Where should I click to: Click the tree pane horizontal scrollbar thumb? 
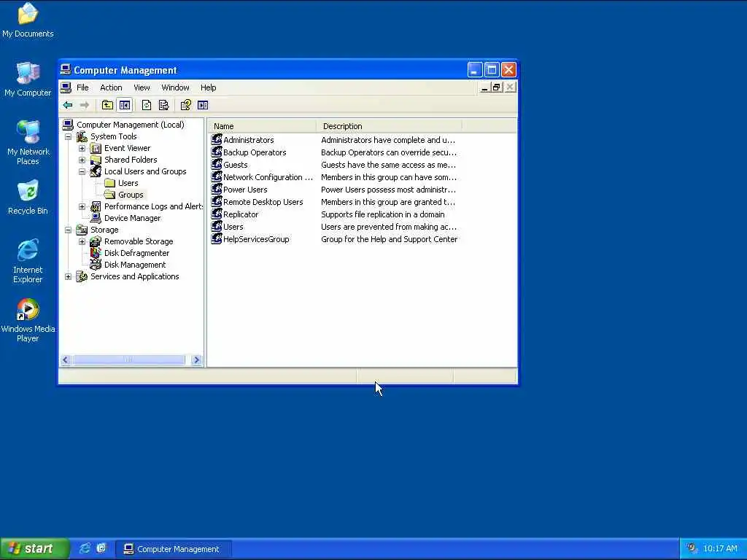coord(128,360)
